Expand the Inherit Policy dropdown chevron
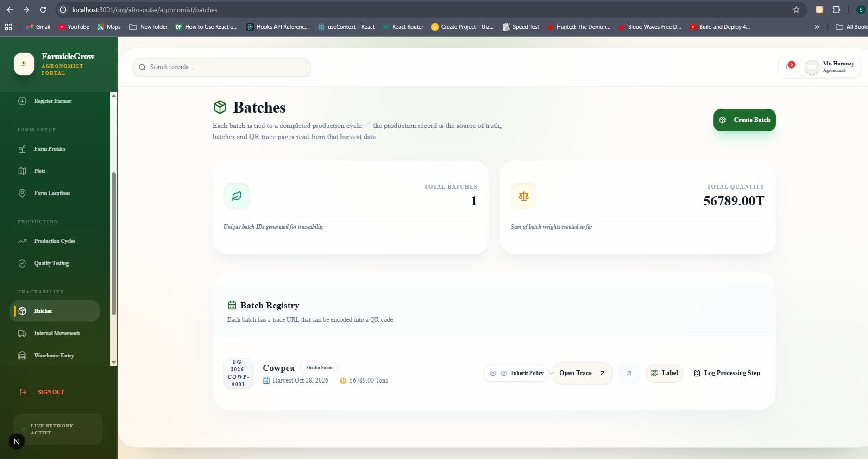The height and width of the screenshot is (459, 868). click(x=551, y=373)
